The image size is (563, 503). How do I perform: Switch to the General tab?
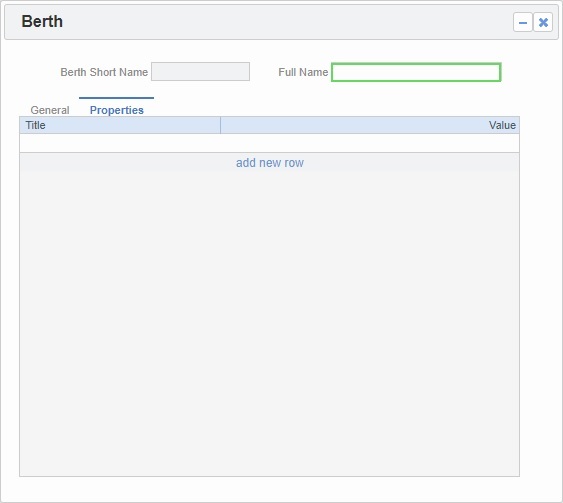pos(50,110)
